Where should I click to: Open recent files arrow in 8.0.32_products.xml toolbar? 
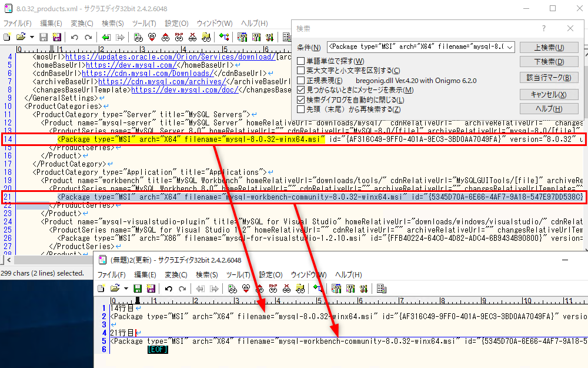[32, 37]
